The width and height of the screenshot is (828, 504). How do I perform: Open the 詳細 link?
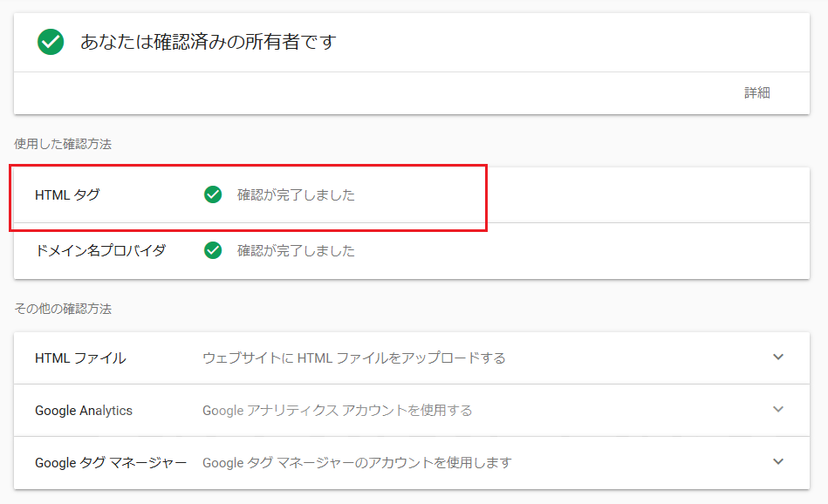pyautogui.click(x=756, y=92)
